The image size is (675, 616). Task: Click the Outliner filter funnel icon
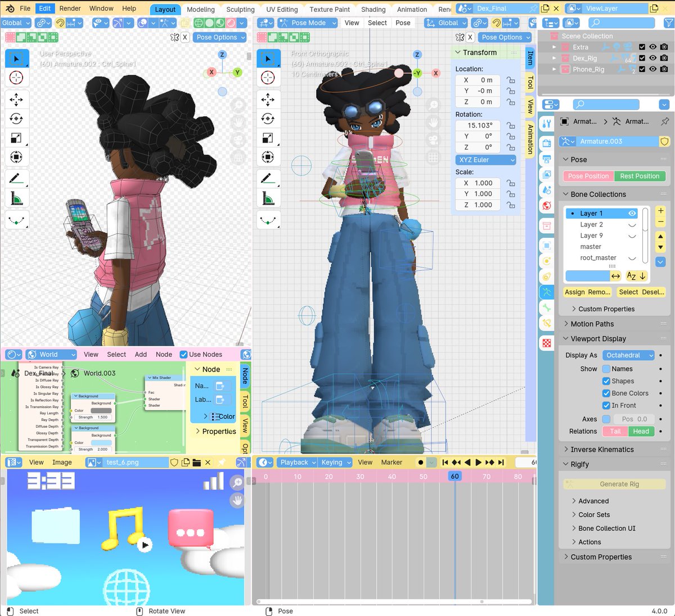668,23
